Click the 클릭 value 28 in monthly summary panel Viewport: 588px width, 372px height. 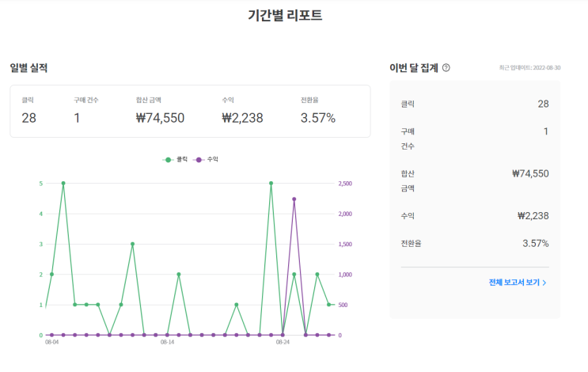pos(543,104)
